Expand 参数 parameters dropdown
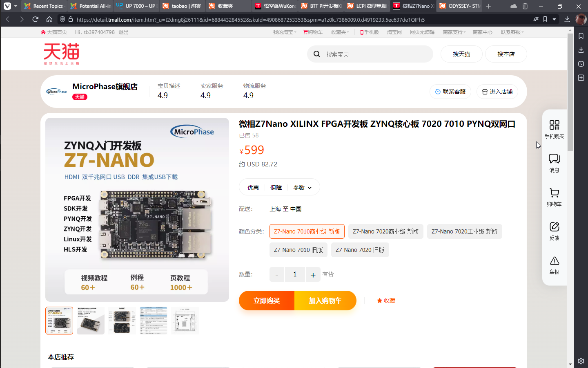This screenshot has height=368, width=588. 303,188
